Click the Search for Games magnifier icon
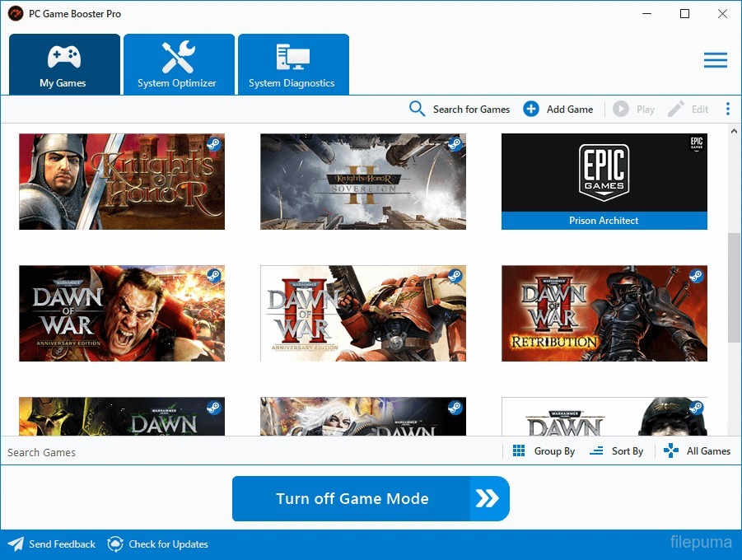This screenshot has width=742, height=560. tap(418, 109)
